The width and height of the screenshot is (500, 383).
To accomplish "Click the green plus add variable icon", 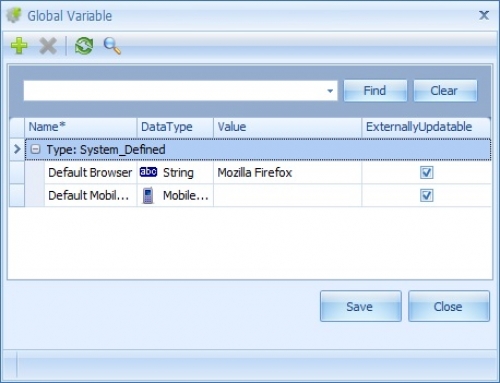I will (19, 46).
